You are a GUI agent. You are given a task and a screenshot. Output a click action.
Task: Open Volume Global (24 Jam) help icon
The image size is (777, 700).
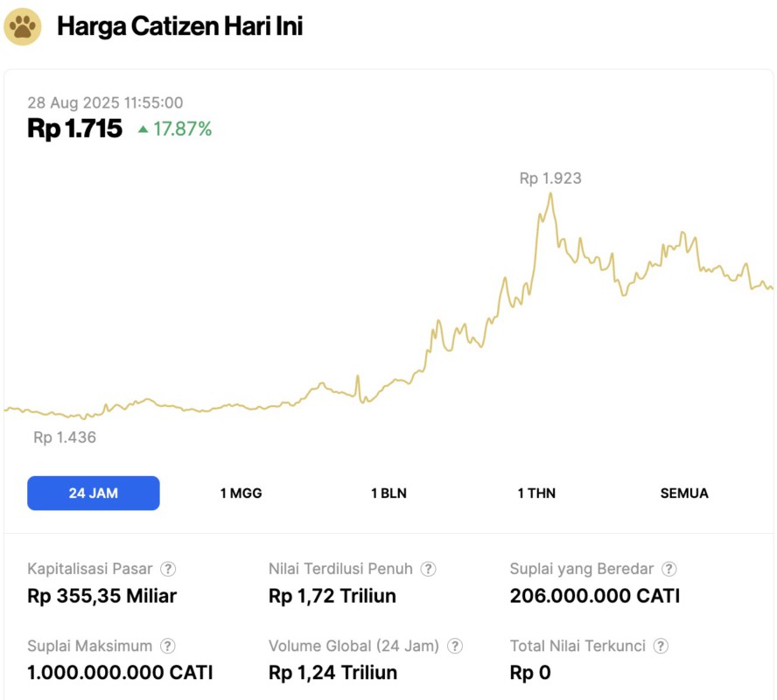(x=455, y=647)
